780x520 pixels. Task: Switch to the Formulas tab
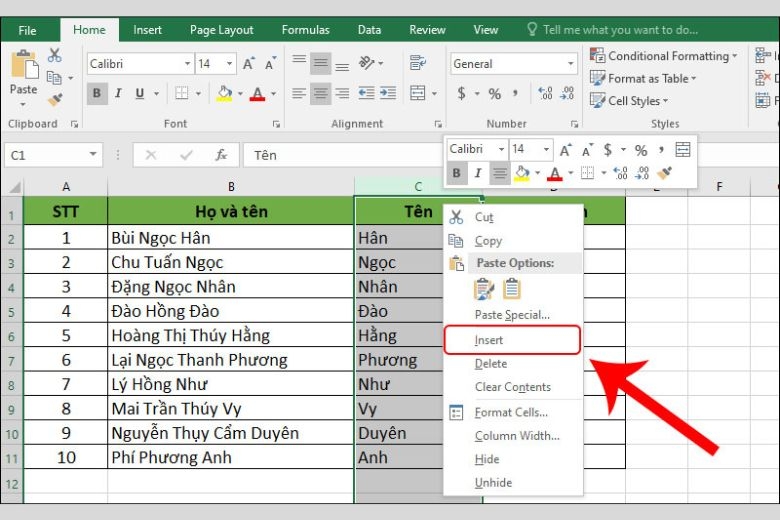point(305,30)
